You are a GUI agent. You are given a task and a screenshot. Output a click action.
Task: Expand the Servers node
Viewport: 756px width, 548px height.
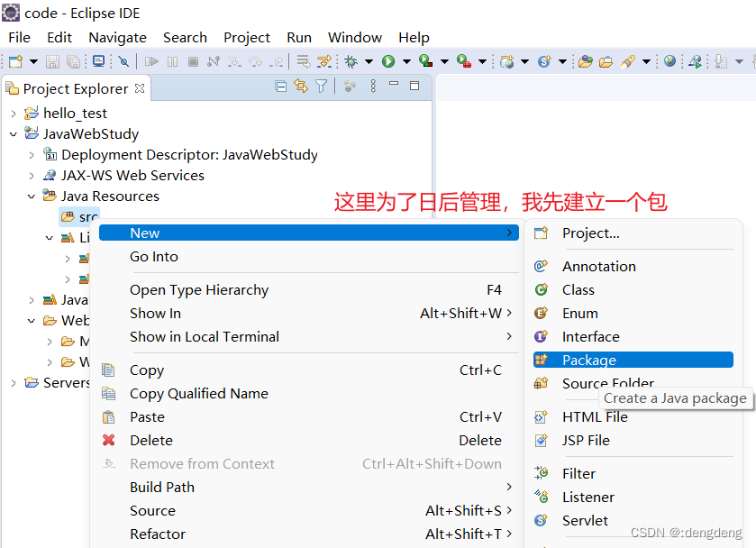point(14,383)
